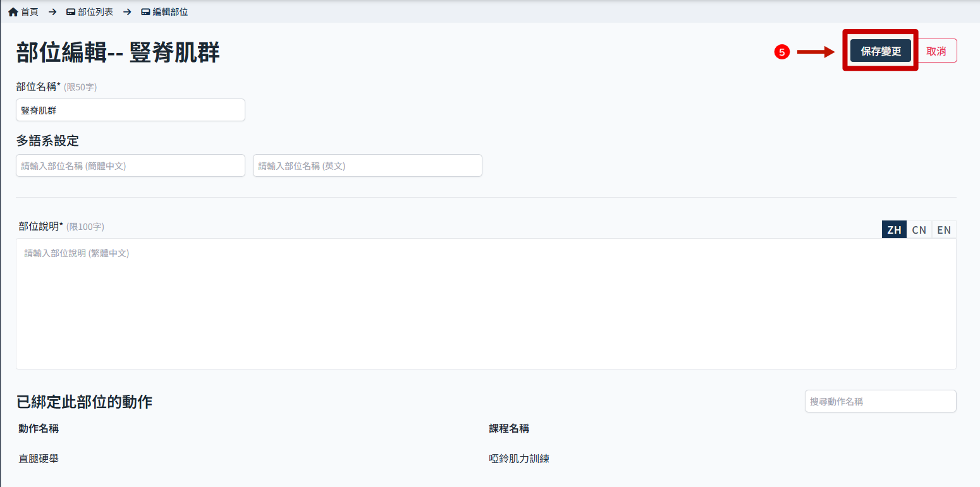Click the 部位名稱* field label

39,87
